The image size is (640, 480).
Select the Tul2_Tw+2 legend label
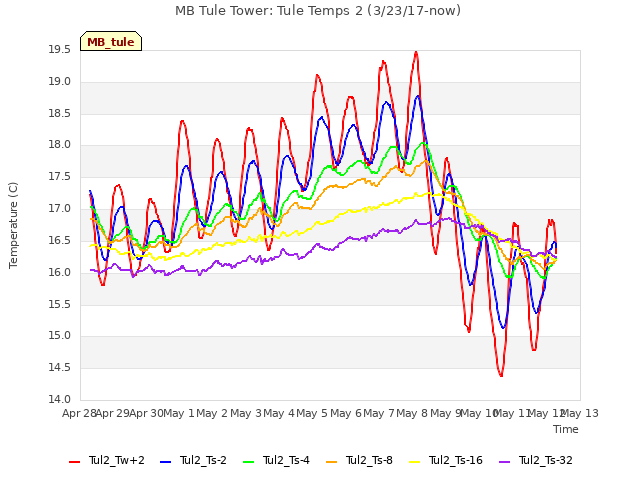tap(117, 460)
